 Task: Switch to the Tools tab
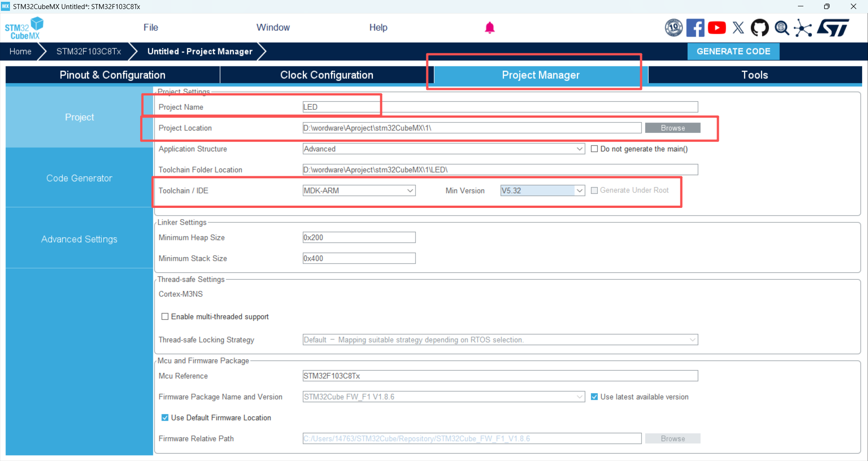pyautogui.click(x=755, y=75)
